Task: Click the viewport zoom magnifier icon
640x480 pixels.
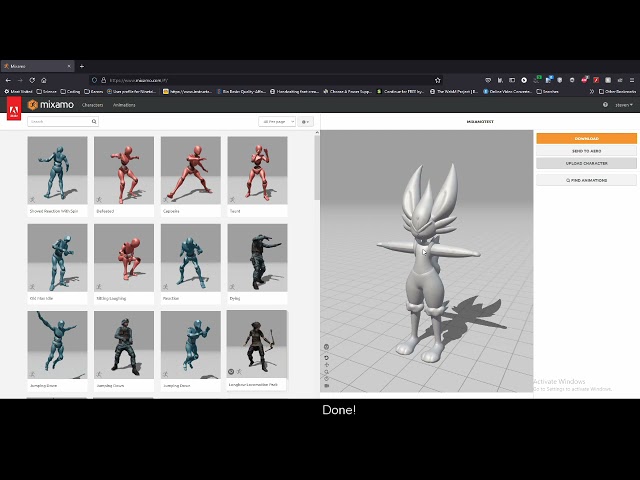Action: pyautogui.click(x=327, y=372)
